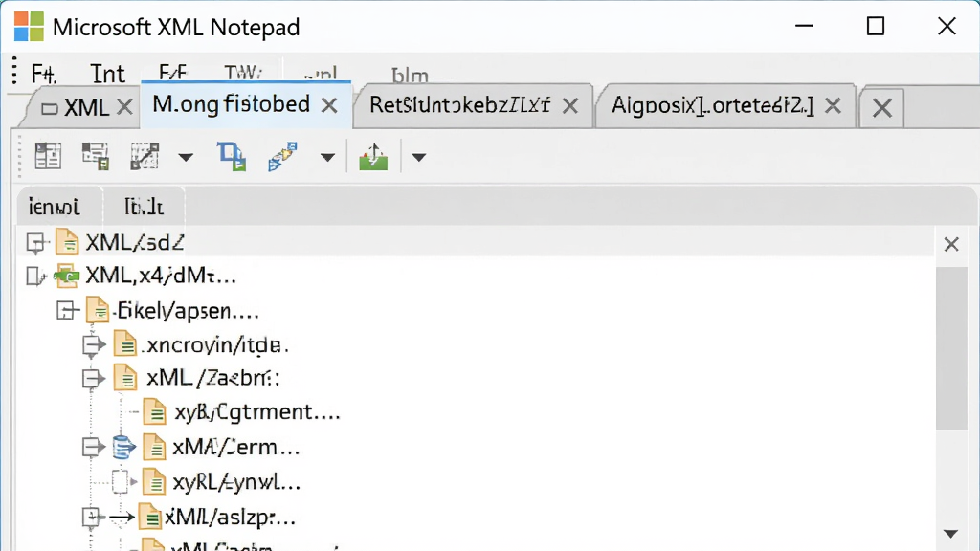
Task: Open dropdown arrow after the grid icon
Action: pyautogui.click(x=186, y=157)
